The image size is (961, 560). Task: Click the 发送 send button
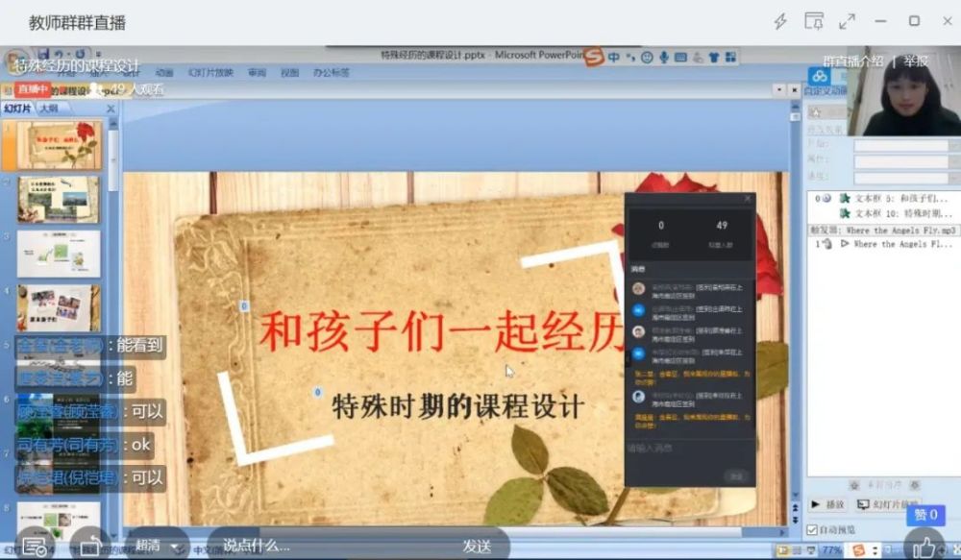point(477,546)
